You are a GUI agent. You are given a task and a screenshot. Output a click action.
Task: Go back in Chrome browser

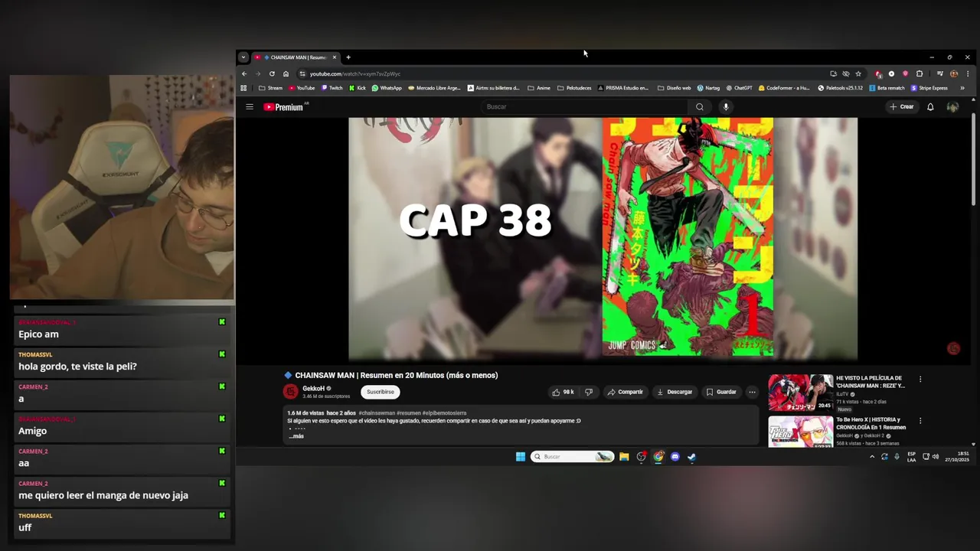[244, 74]
